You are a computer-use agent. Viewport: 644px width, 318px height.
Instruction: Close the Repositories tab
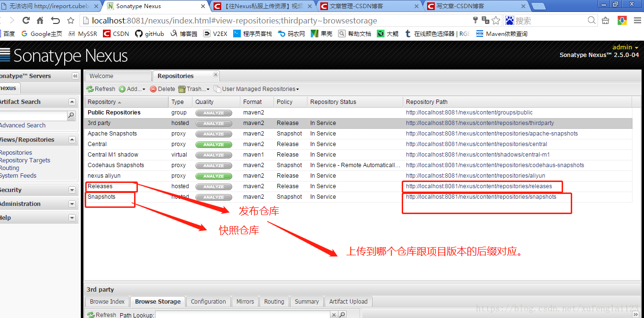[215, 75]
